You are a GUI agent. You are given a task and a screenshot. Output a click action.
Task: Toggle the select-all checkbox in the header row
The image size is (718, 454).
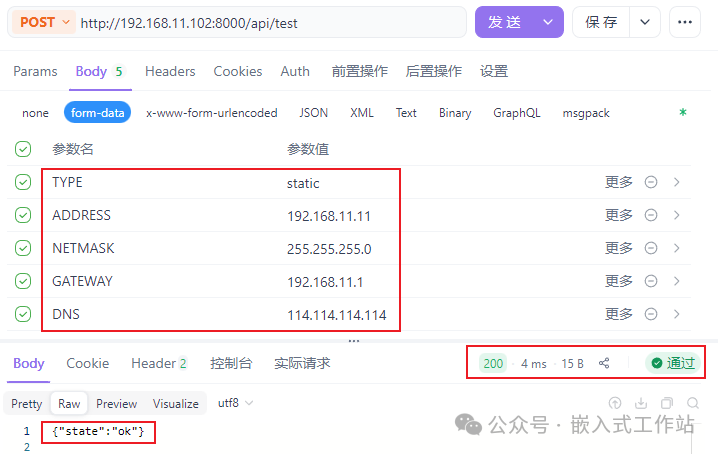pos(23,149)
